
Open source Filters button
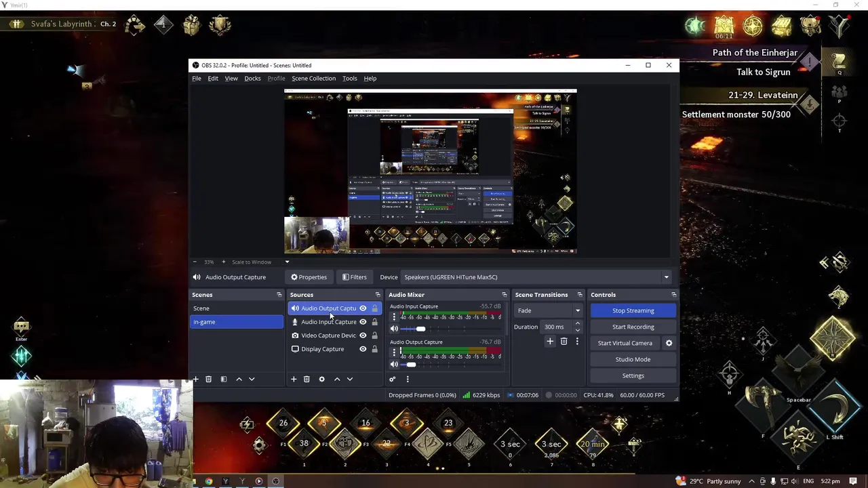[355, 277]
